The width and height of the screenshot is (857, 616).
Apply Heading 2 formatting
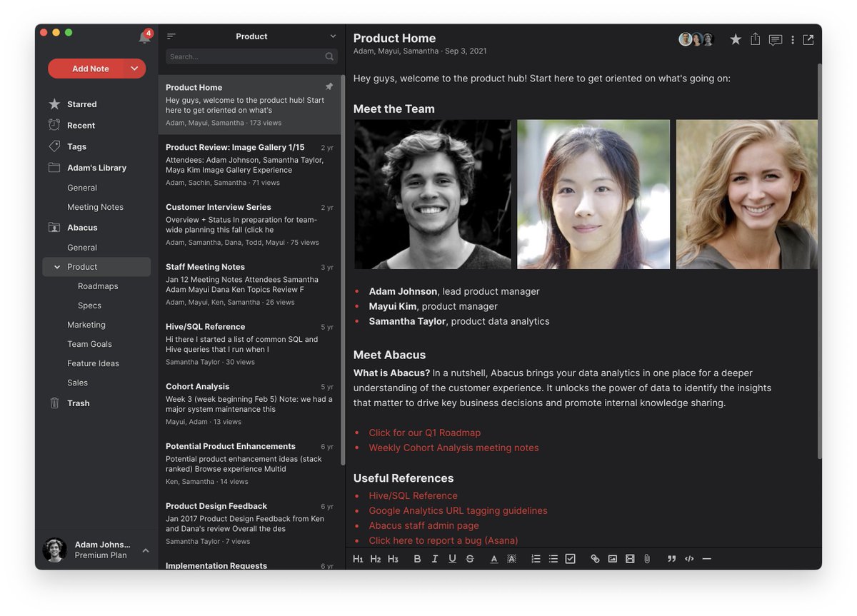coord(376,559)
